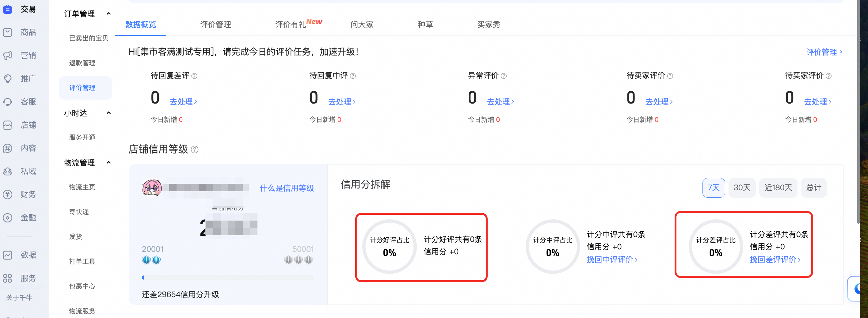Screen dimensions: 868x318
Task: Switch to the 数据概览 tab
Action: (x=140, y=25)
